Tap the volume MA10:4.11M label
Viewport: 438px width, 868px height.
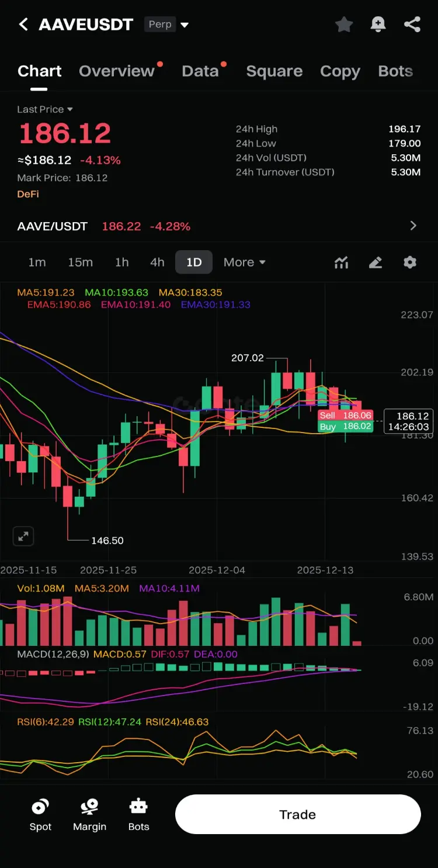[x=169, y=588]
